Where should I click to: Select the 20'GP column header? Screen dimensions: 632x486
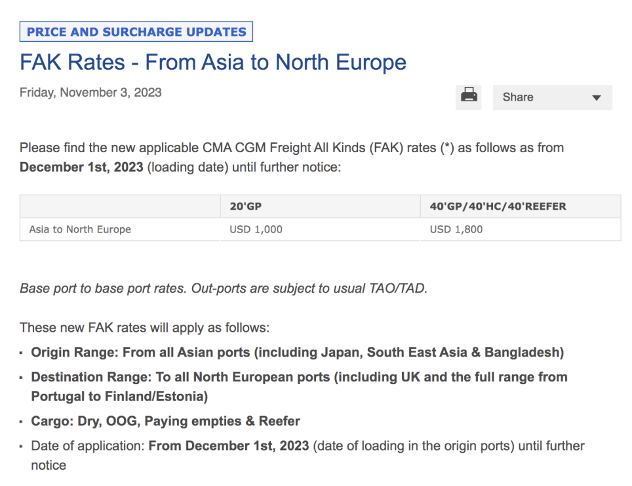coord(250,206)
